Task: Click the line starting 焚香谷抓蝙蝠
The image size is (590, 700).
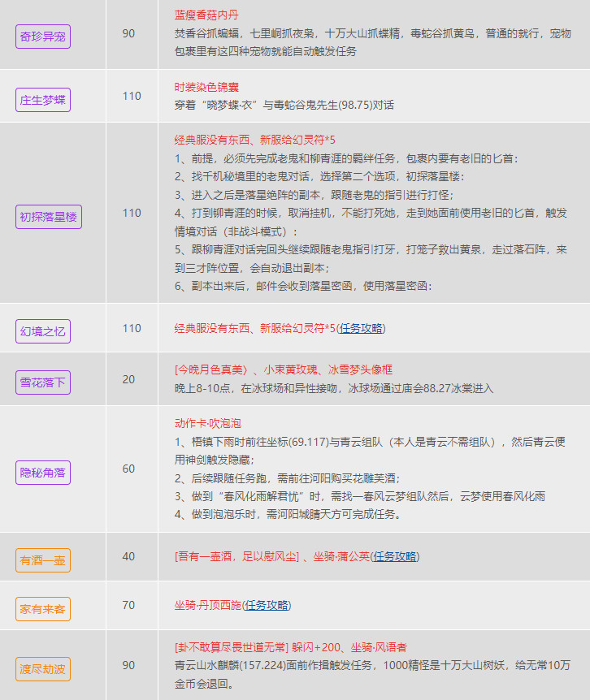Action: tap(372, 34)
